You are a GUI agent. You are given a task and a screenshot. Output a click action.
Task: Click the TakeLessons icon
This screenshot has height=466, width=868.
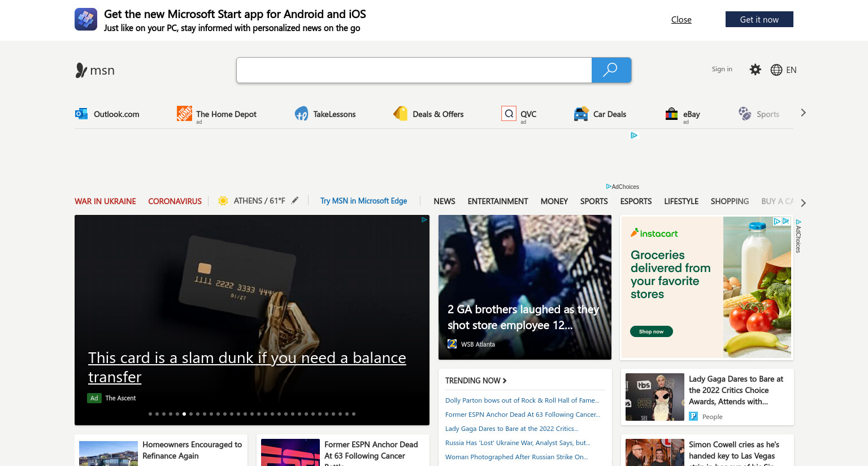point(301,114)
